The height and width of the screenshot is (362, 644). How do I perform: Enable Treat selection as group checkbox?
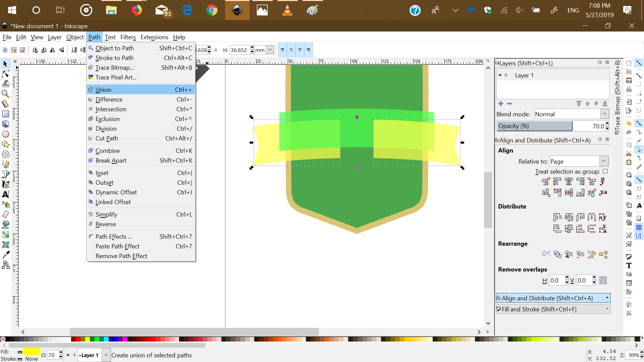click(605, 171)
